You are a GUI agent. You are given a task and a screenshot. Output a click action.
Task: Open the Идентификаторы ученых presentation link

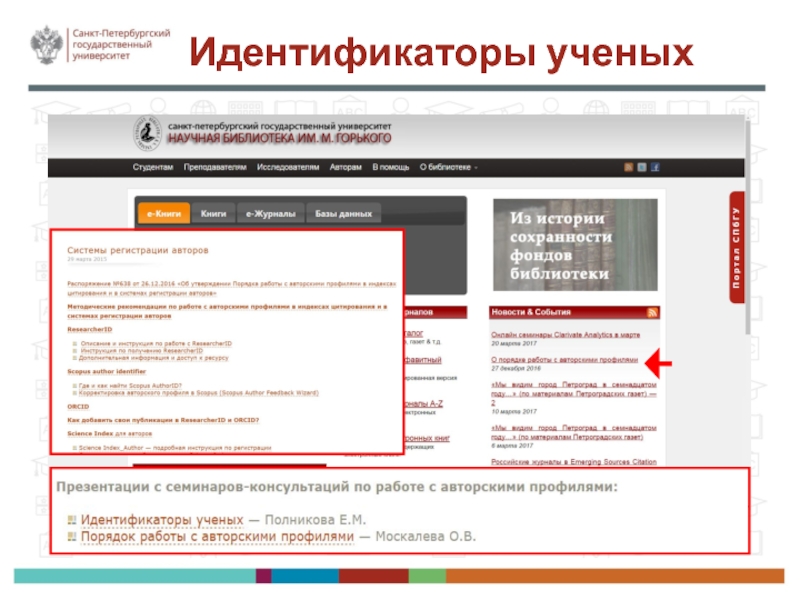[162, 520]
